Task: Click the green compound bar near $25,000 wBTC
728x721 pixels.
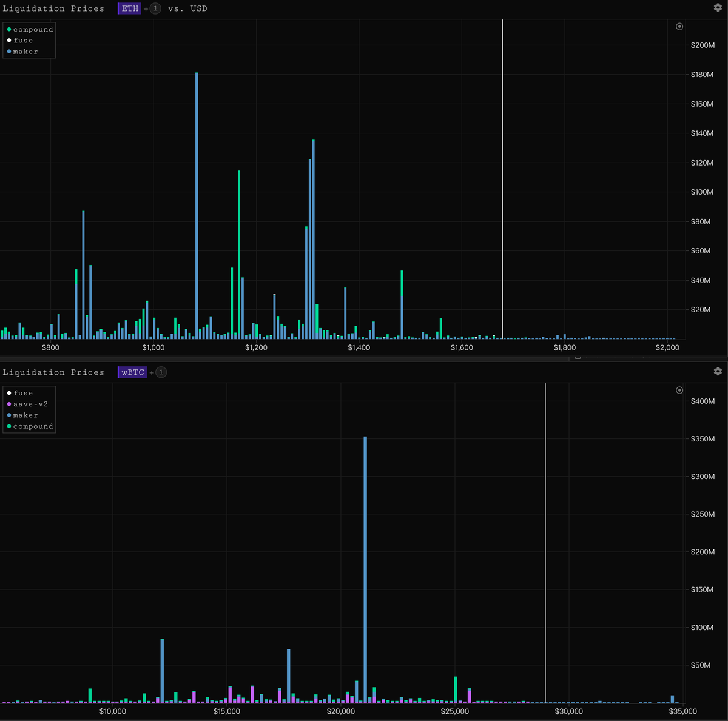Action: click(x=456, y=689)
